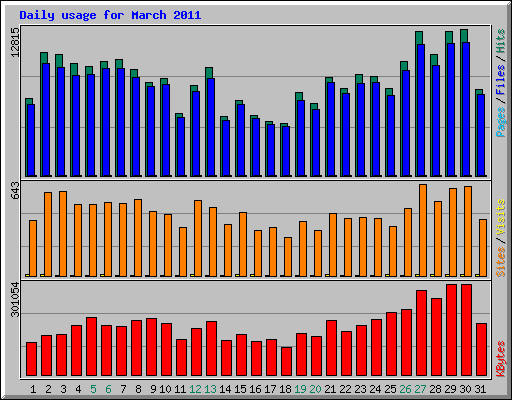The image size is (512, 400).
Task: Click day label 12 in green
Action: point(195,389)
